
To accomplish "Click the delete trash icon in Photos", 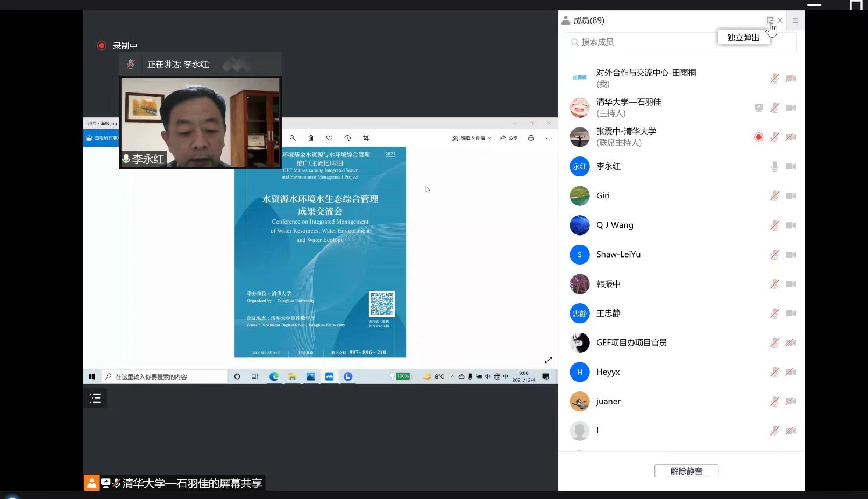I will click(x=310, y=138).
